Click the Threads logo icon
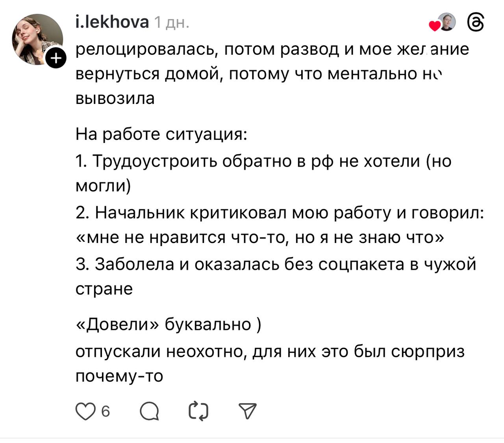Viewport: 504px width, 443px height. [x=475, y=22]
